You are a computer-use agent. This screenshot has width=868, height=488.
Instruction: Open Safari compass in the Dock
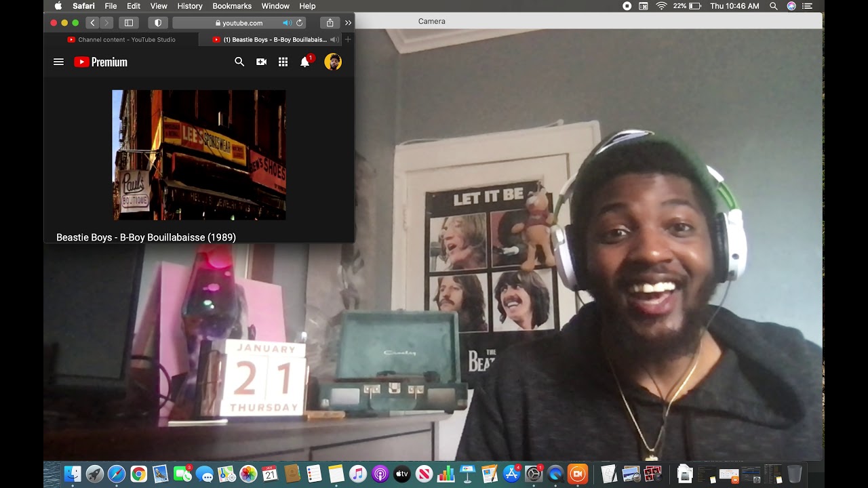click(x=117, y=474)
